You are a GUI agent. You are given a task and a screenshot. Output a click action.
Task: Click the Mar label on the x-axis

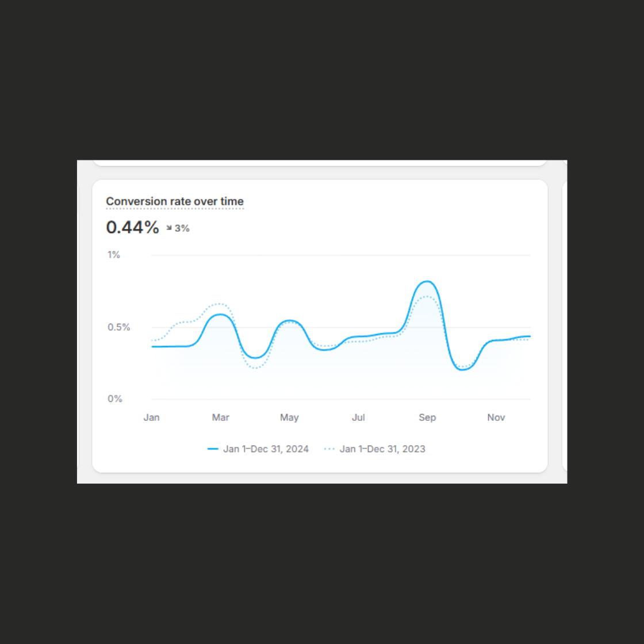pyautogui.click(x=221, y=417)
